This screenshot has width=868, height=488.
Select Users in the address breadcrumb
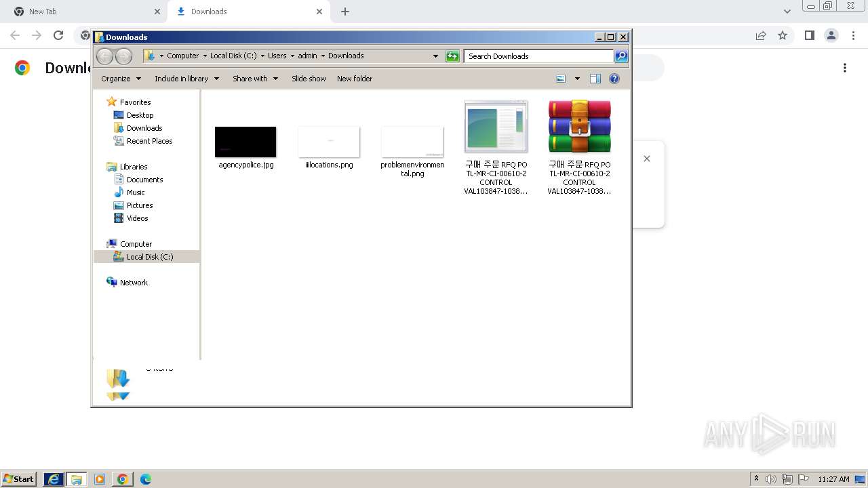[277, 56]
